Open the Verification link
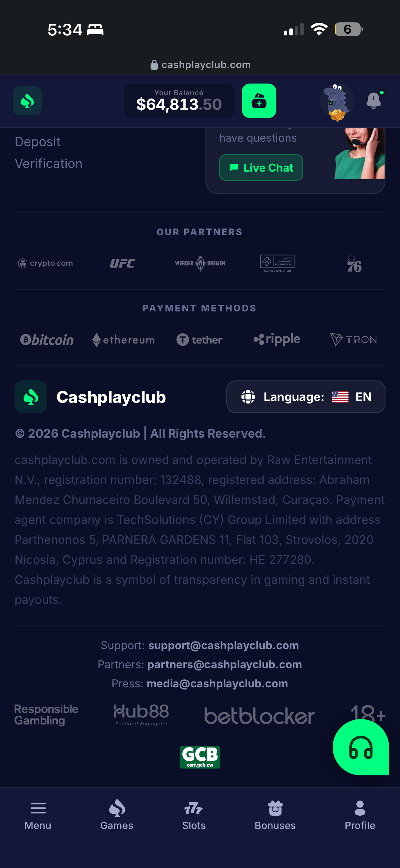The width and height of the screenshot is (400, 868). point(48,163)
